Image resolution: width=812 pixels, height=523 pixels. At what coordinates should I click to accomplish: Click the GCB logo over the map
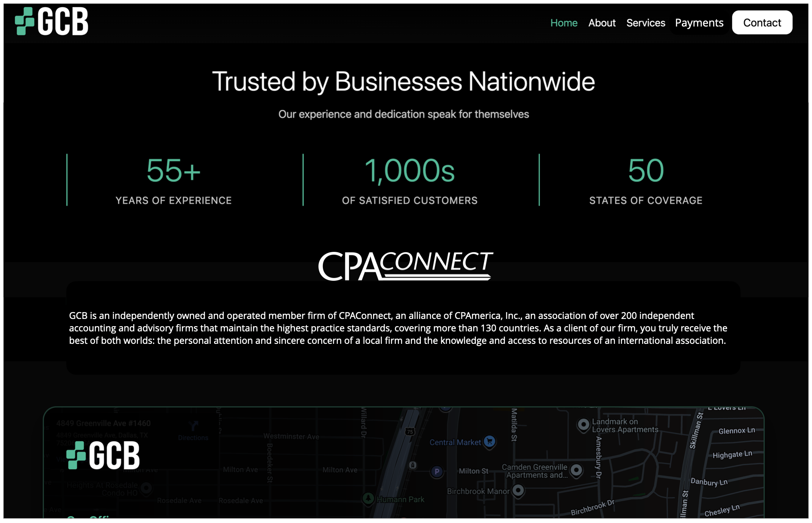click(103, 455)
